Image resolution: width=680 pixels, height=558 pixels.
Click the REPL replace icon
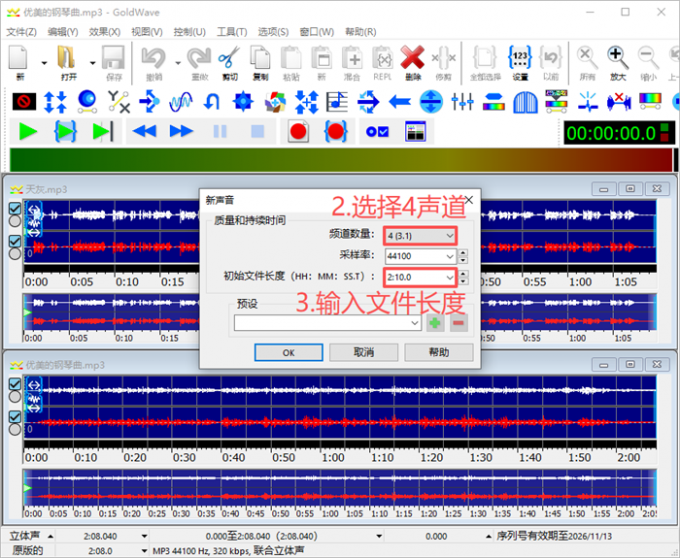point(382,58)
